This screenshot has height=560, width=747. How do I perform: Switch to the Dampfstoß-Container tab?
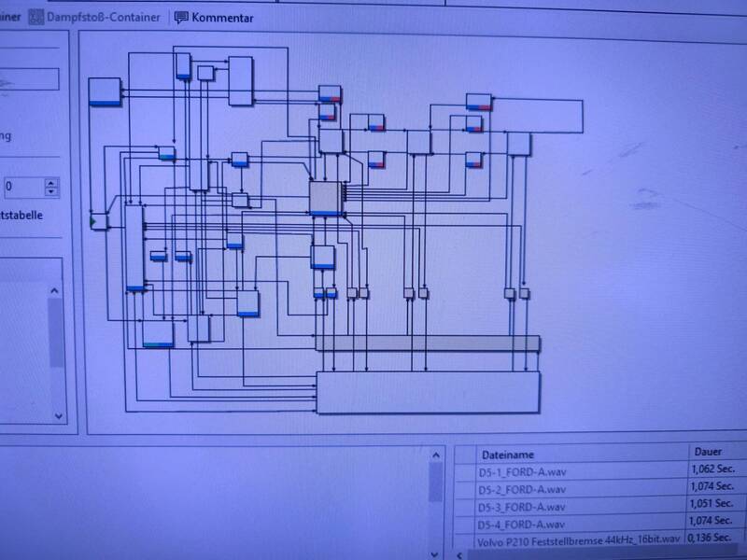(x=104, y=17)
